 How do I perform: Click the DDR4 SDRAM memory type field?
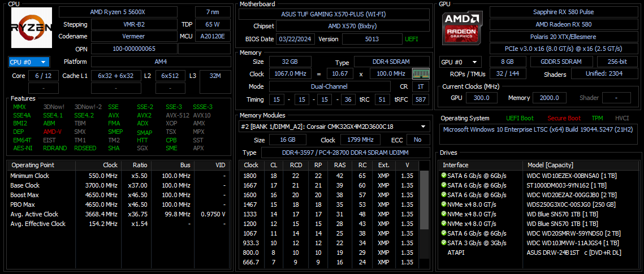[392, 62]
